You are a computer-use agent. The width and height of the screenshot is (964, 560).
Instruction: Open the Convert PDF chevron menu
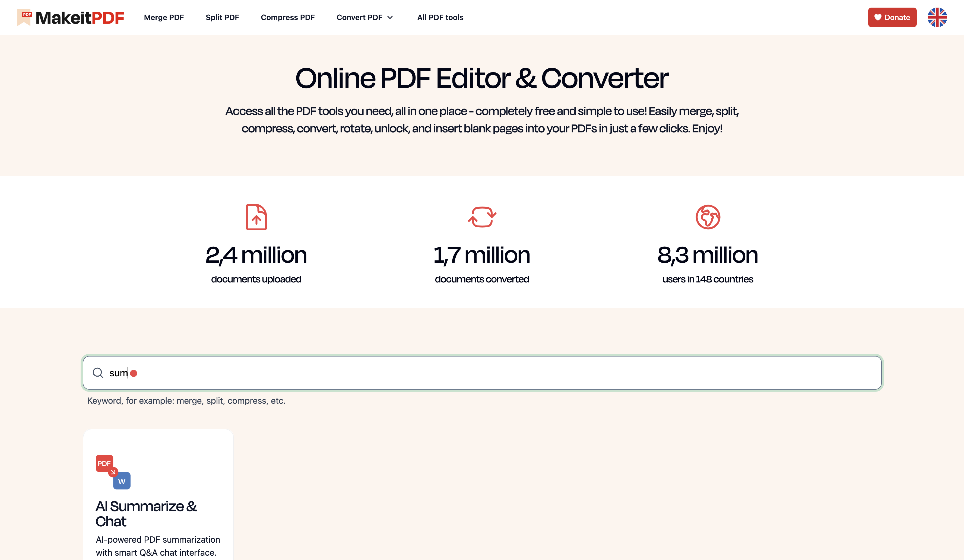coord(391,17)
